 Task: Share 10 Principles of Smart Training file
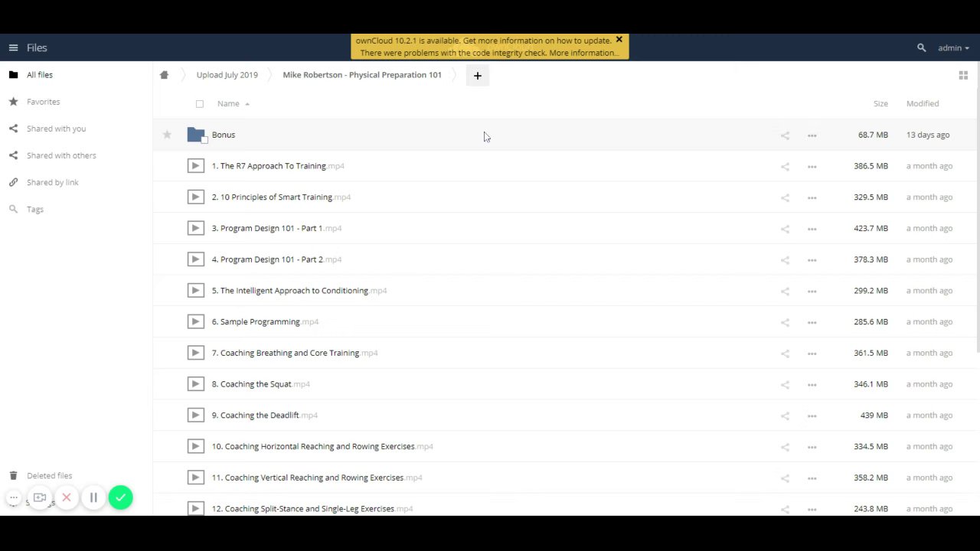point(785,197)
